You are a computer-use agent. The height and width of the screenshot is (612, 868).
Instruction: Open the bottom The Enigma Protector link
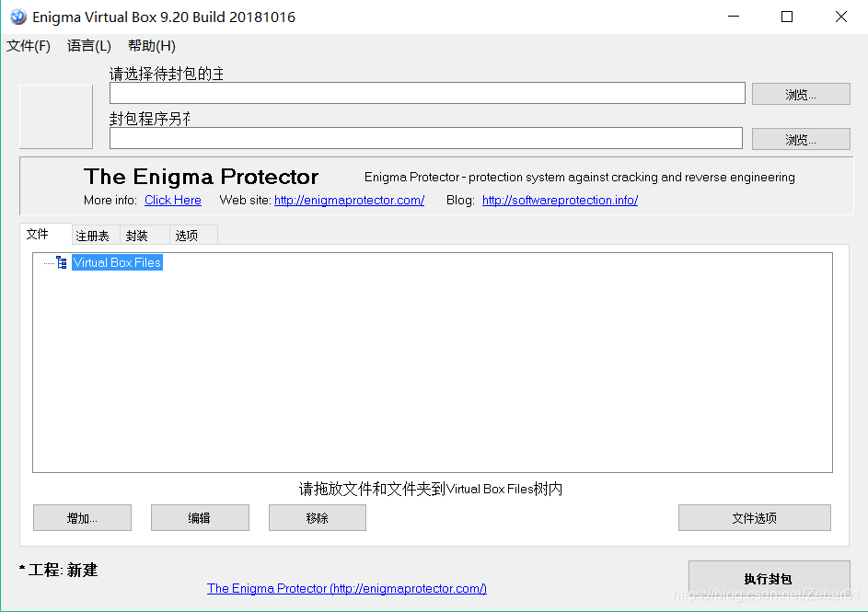346,588
